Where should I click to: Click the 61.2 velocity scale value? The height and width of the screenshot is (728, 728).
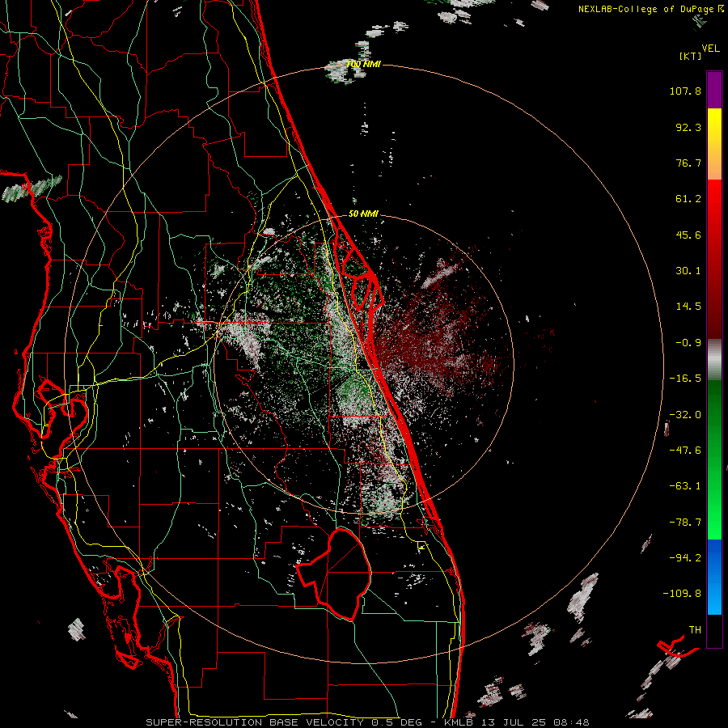(x=688, y=199)
